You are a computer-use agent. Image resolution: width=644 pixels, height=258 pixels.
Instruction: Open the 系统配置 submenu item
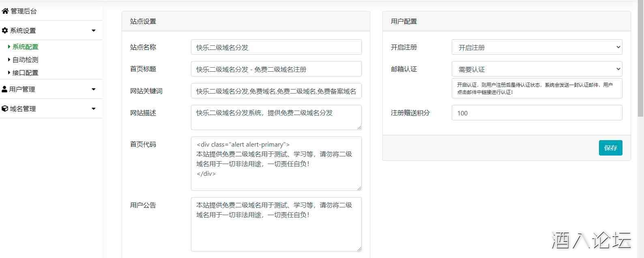pos(25,47)
